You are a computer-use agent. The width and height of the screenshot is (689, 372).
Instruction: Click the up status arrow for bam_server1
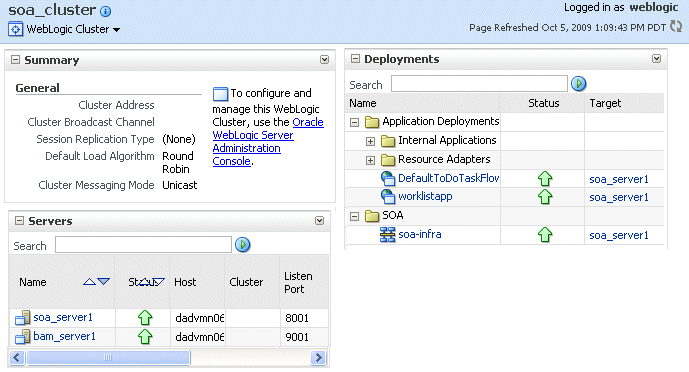(145, 336)
